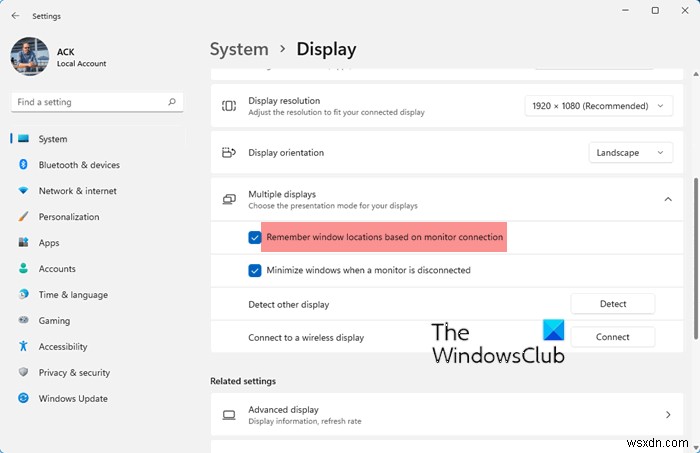
Task: Minimize the Settings window
Action: coord(625,10)
